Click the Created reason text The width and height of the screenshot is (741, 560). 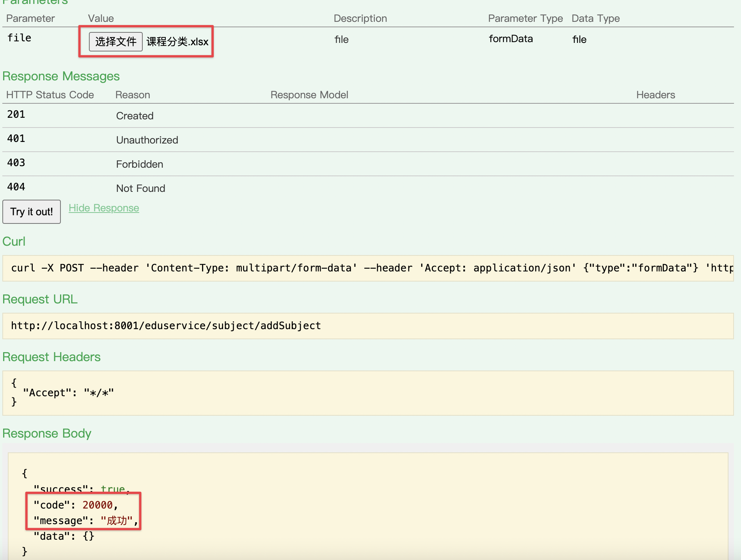pyautogui.click(x=135, y=116)
